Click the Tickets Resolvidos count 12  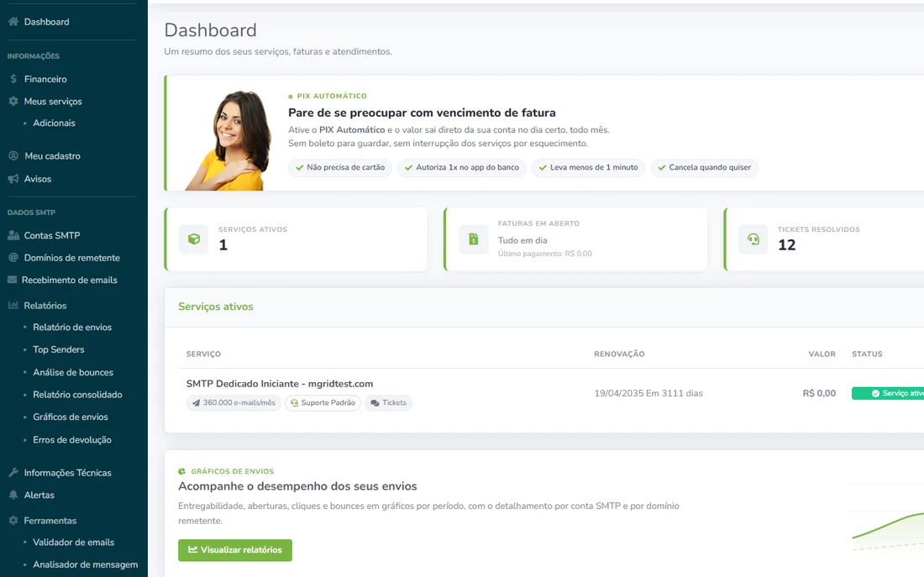[x=787, y=245]
